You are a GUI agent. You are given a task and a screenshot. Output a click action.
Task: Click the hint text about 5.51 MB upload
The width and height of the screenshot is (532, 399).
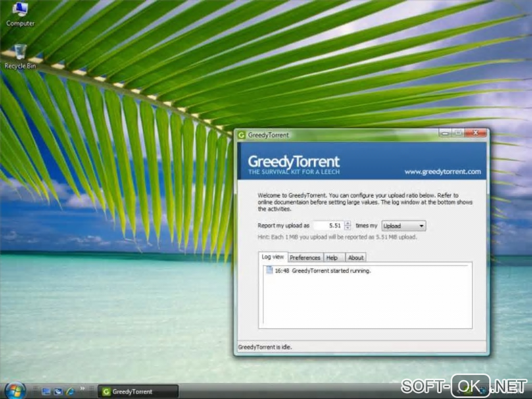pos(337,237)
